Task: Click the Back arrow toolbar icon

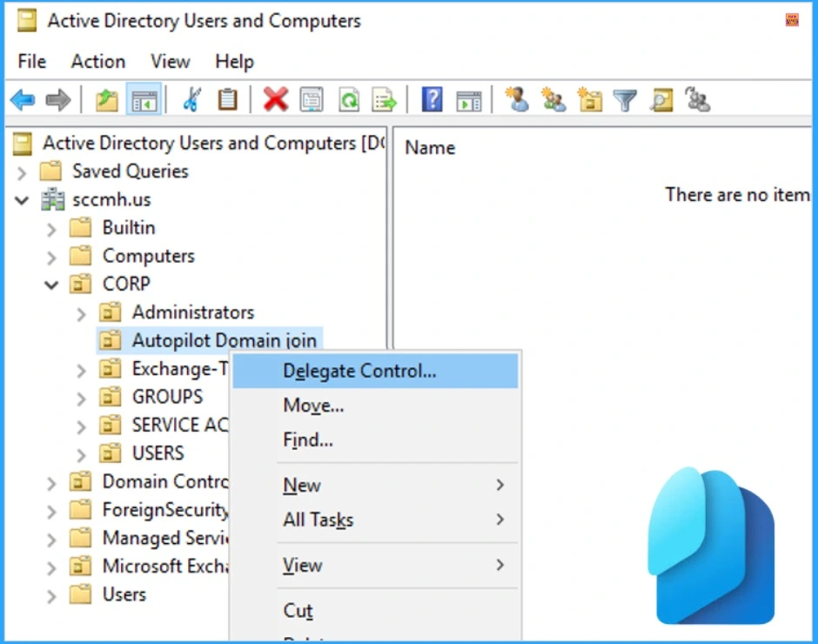Action: point(23,100)
